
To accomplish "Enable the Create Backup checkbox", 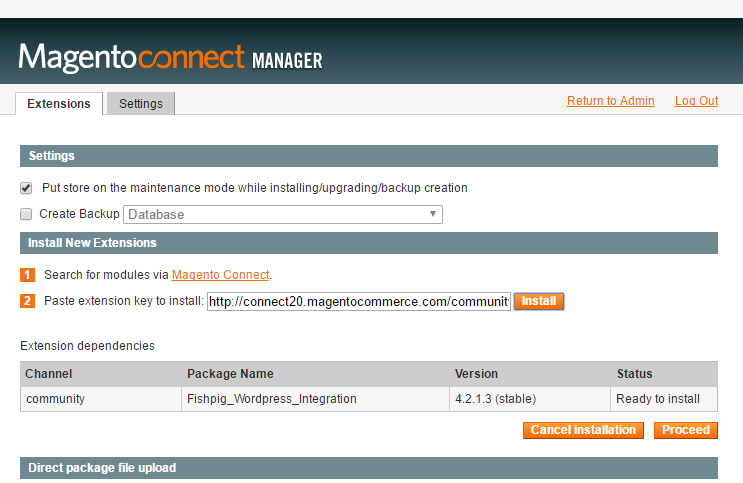I will click(26, 214).
